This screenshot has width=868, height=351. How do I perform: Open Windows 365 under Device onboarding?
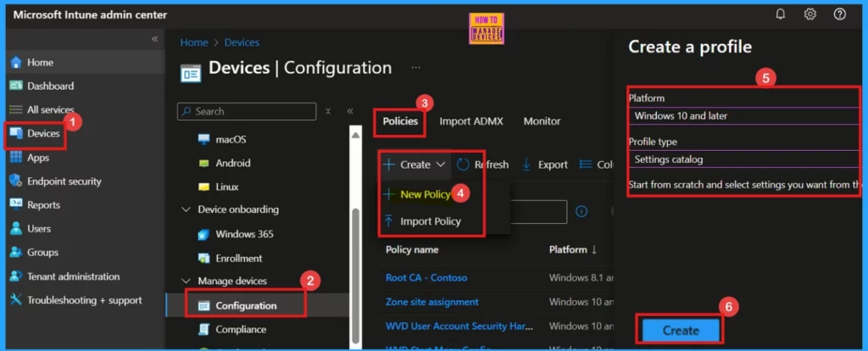click(244, 234)
